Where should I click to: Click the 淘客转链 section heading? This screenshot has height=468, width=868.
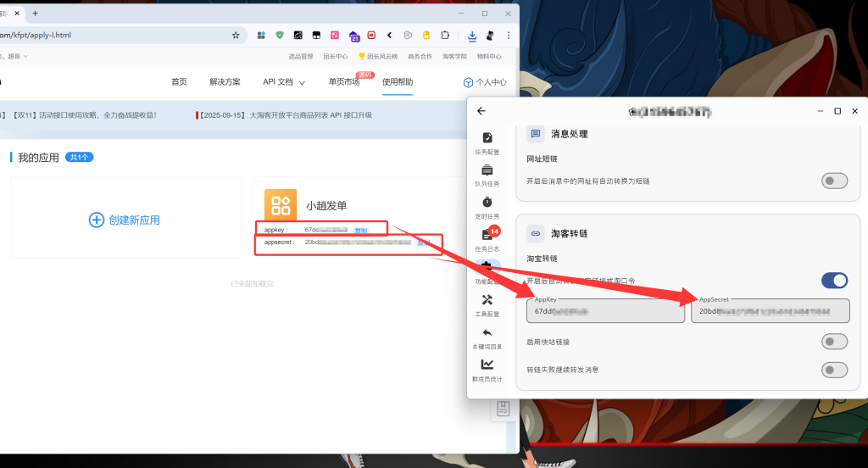tap(569, 234)
